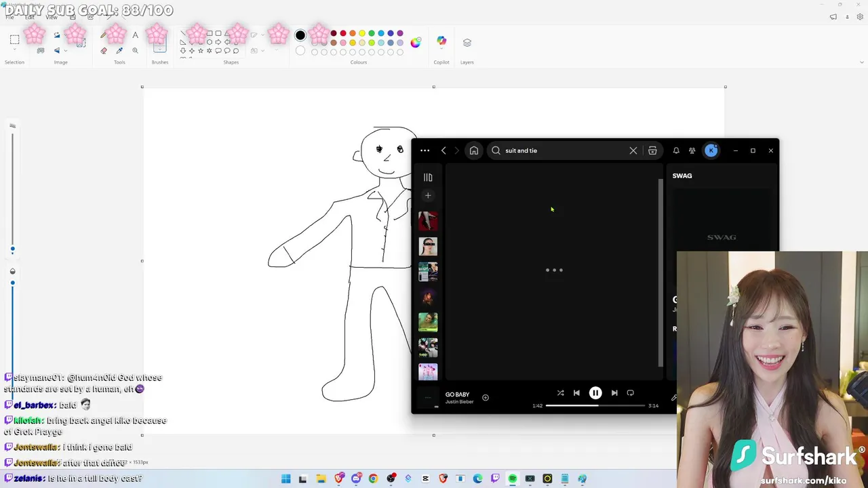Clear the Spotify search field
Screen dimensions: 868x488
633,150
